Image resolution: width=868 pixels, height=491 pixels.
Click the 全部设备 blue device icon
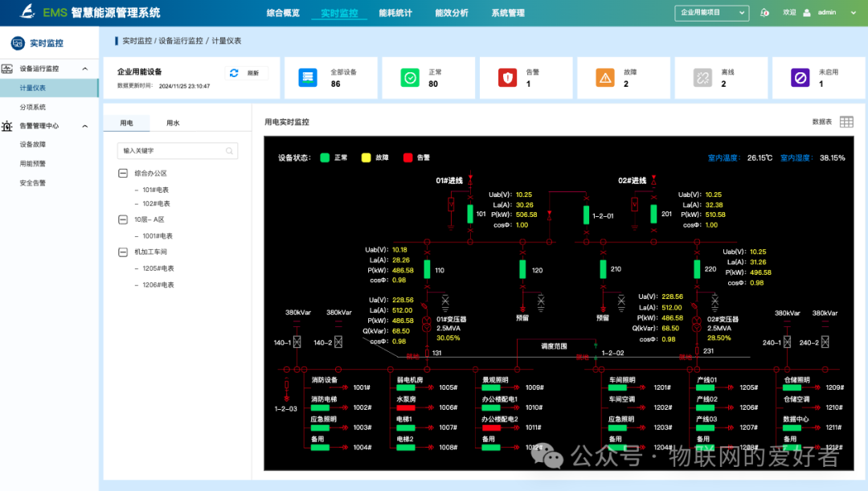pos(309,77)
